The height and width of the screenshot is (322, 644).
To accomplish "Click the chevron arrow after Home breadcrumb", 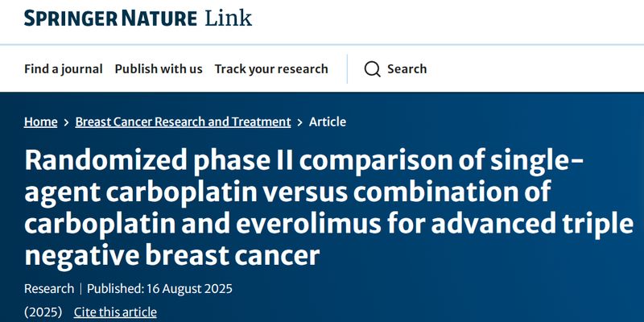I will 66,122.
